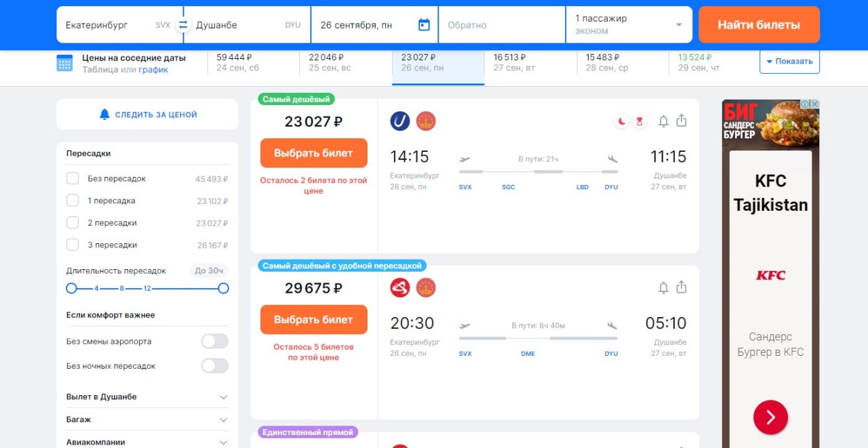Click the bell icon on the 23 027 ₽ ticket
868x448 pixels.
pos(663,121)
